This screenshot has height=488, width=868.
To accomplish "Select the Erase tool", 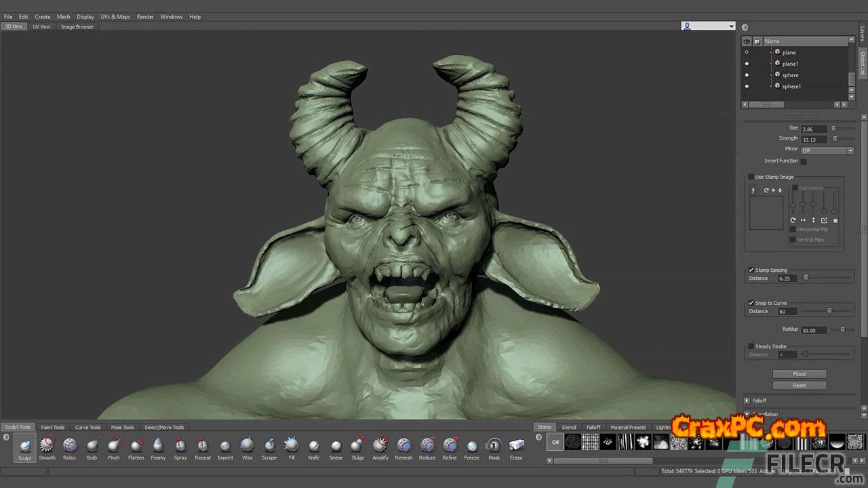I will (516, 446).
